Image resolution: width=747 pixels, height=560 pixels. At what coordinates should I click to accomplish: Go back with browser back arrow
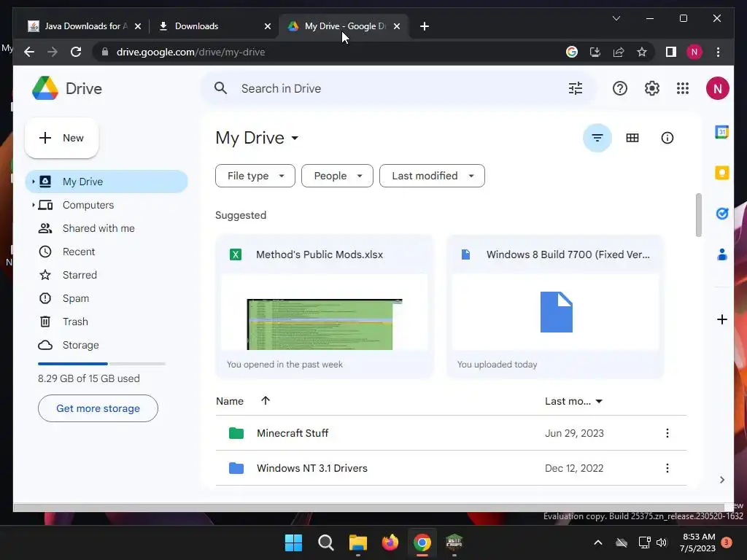(29, 52)
